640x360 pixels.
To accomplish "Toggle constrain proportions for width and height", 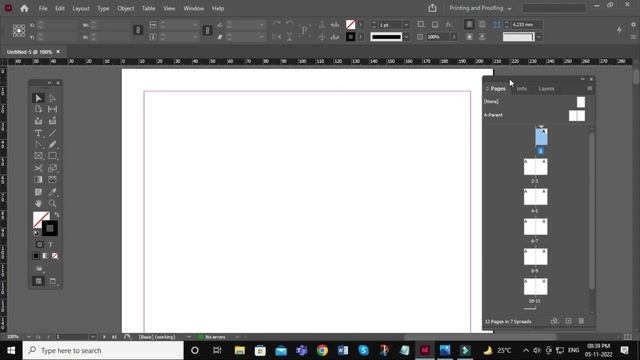I will [138, 30].
